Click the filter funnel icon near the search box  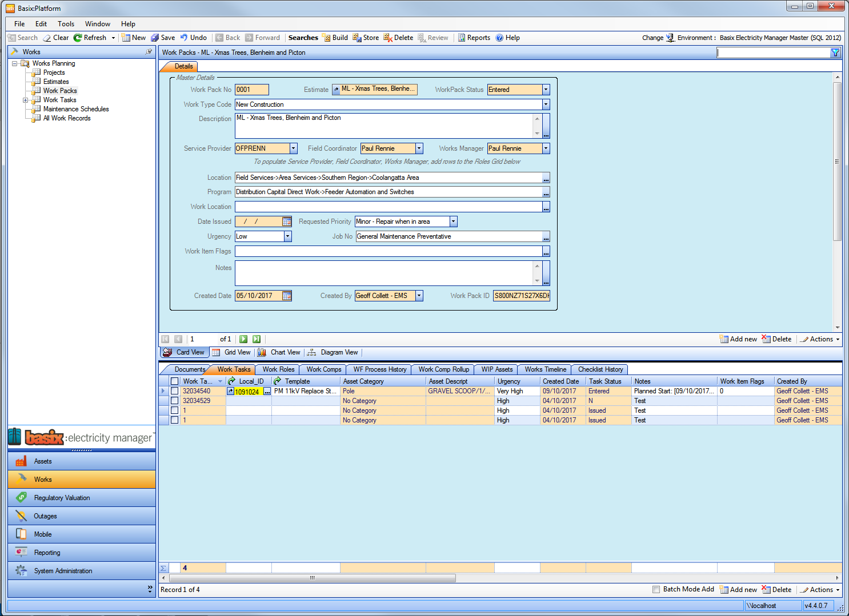pos(835,52)
